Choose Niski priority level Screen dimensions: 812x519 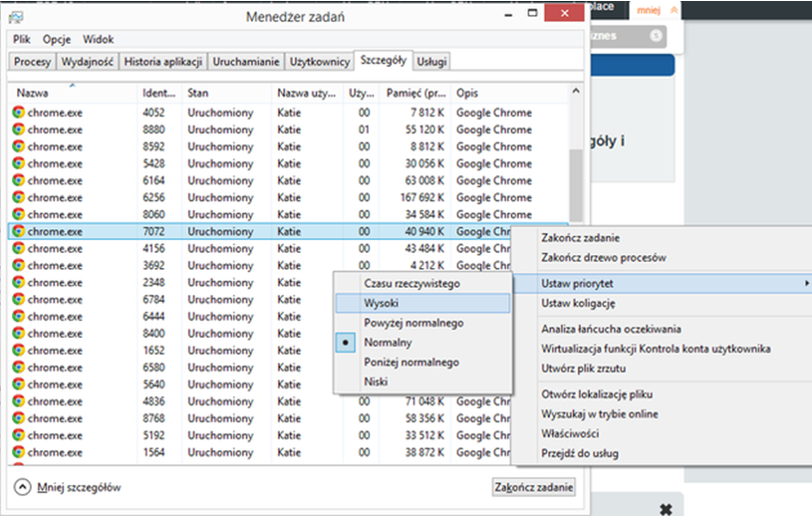376,381
